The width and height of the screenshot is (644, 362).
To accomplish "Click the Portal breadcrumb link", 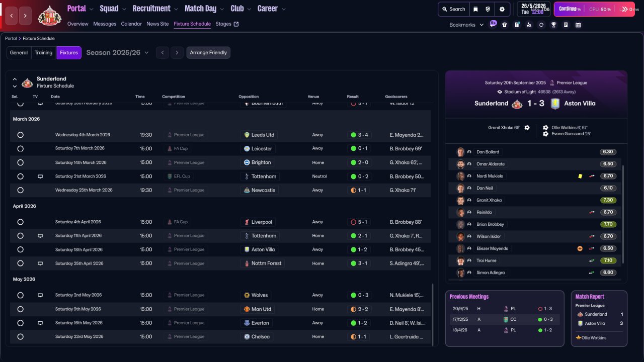I will [x=11, y=38].
